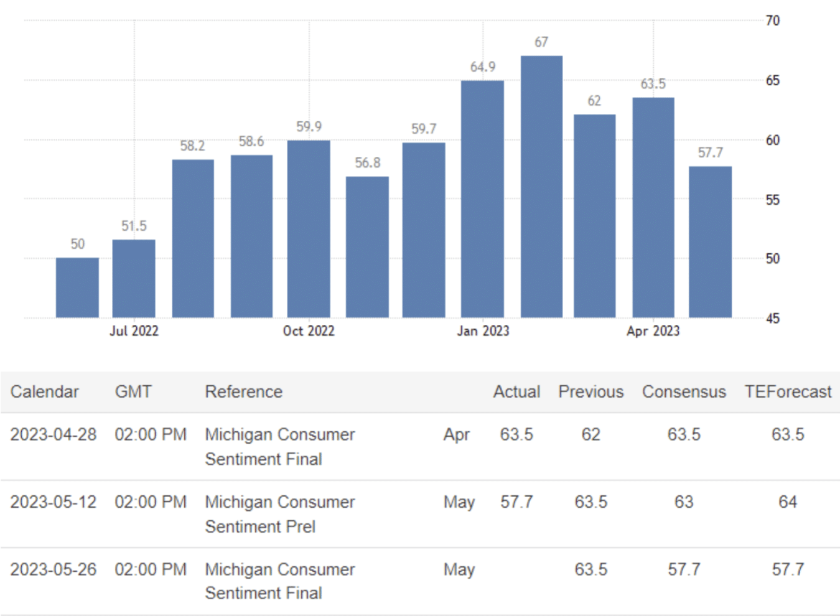This screenshot has width=840, height=616.
Task: Click the bar with value 56.8
Action: point(367,247)
